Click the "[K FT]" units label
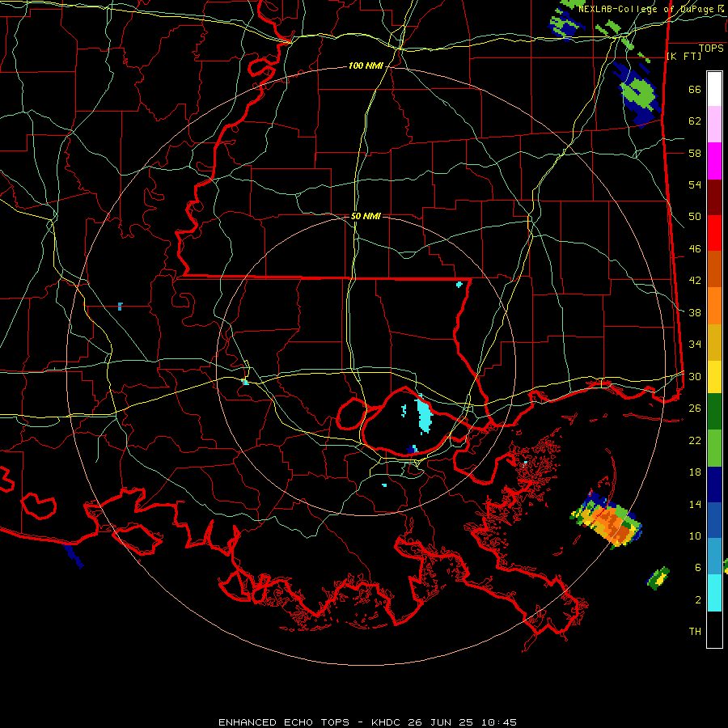Viewport: 728px width, 728px height. [x=684, y=57]
